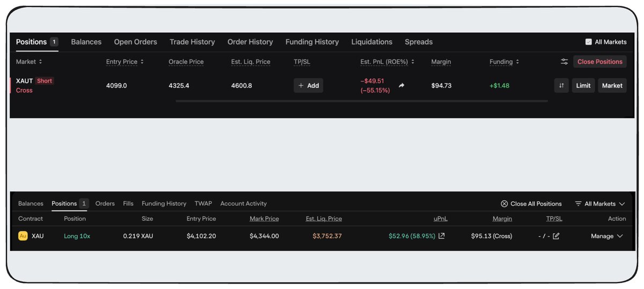Viewport: 644px width, 289px height.
Task: Open the Liquidations tab
Action: click(x=372, y=42)
